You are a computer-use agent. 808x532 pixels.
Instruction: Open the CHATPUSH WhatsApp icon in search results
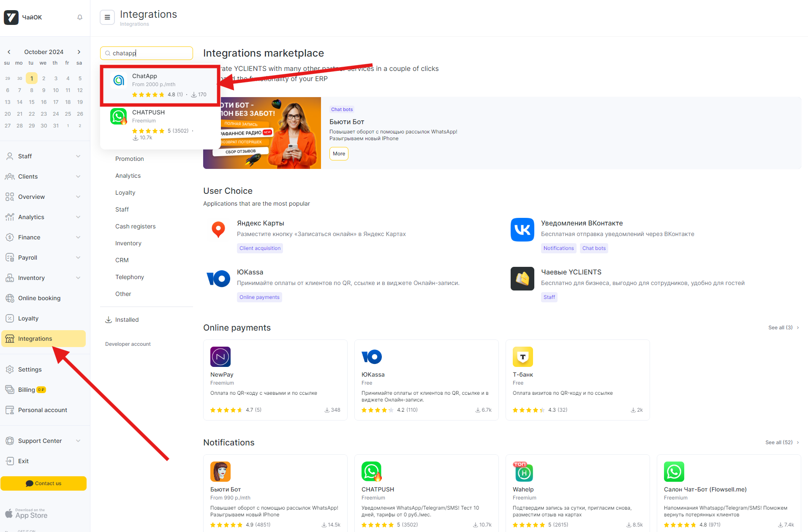119,117
